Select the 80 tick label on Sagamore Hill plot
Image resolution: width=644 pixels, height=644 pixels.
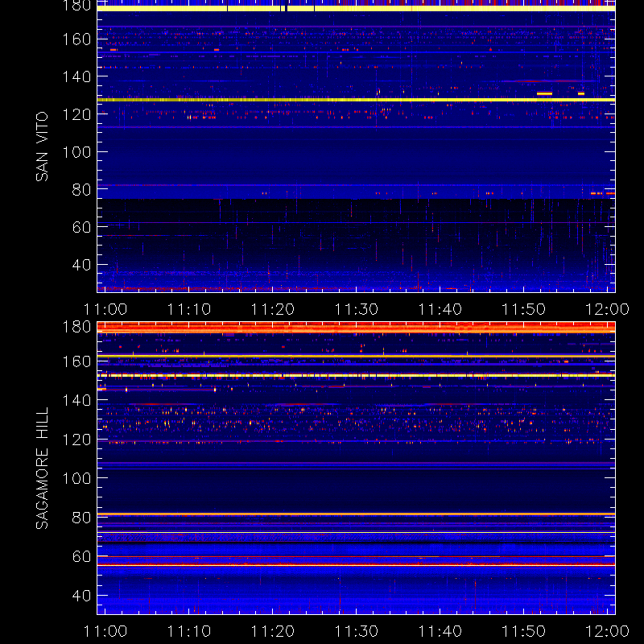81,518
